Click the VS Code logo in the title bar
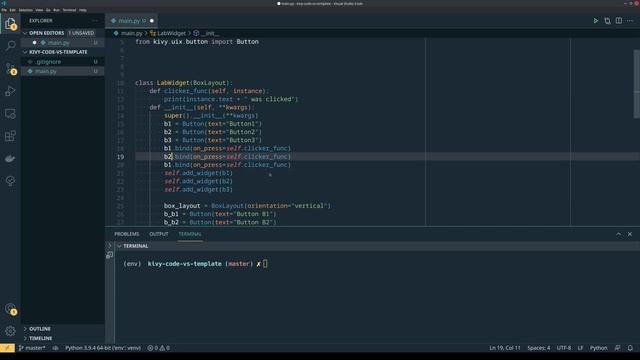The height and width of the screenshot is (360, 640). (x=4, y=3)
